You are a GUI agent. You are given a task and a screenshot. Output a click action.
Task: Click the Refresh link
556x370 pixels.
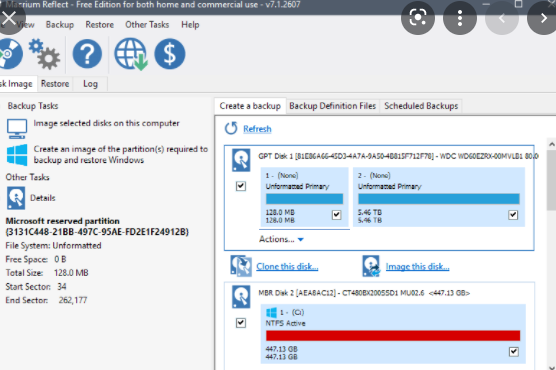point(257,129)
